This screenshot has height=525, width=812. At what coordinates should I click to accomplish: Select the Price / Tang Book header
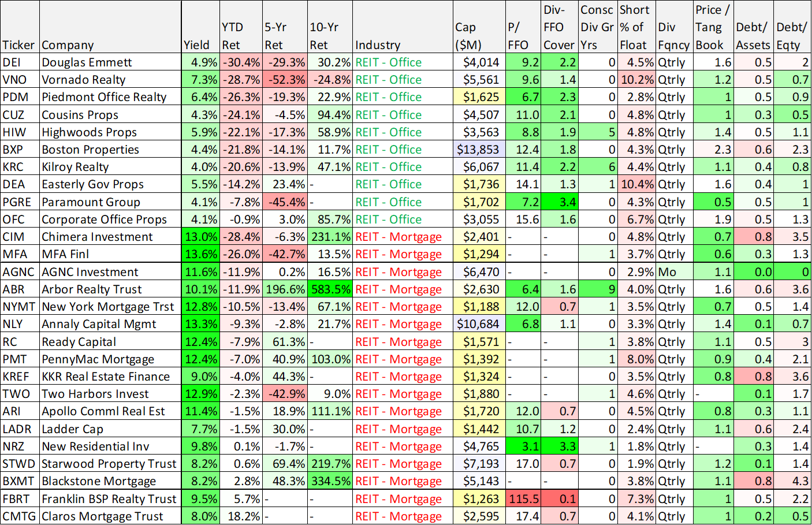pyautogui.click(x=713, y=27)
